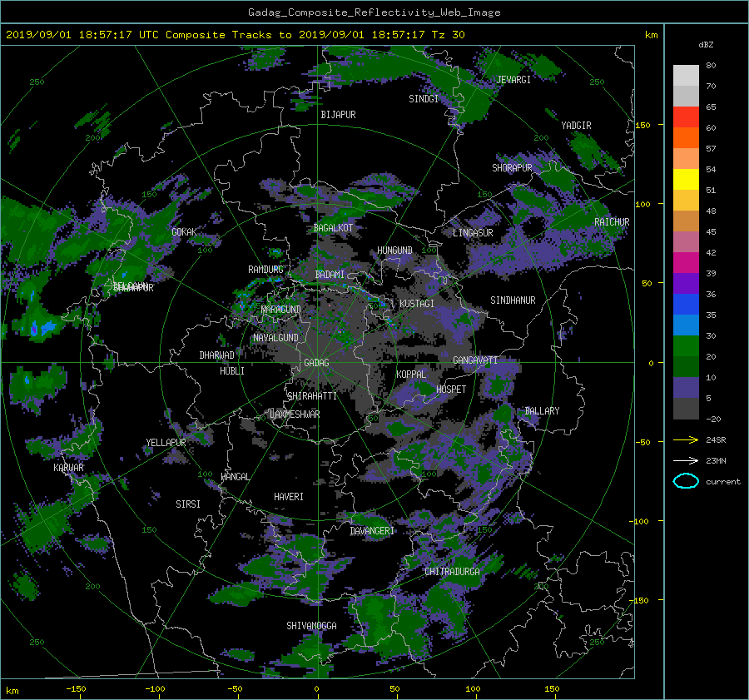Click the GADAG radar center label
The width and height of the screenshot is (749, 700).
coord(316,363)
